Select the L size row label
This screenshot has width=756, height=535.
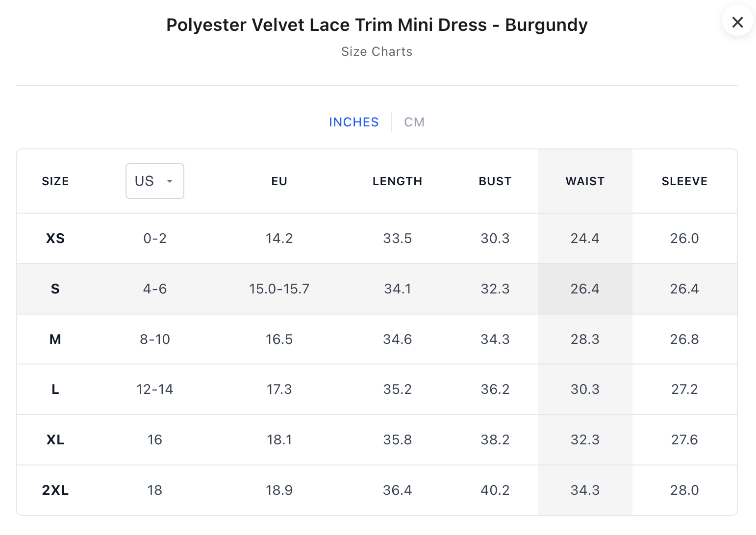tap(55, 389)
